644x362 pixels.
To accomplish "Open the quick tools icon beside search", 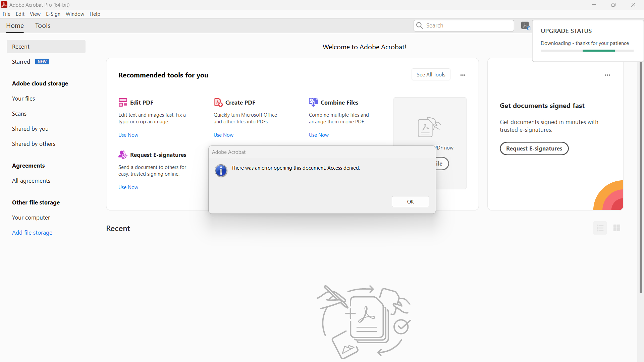I will coord(525,25).
